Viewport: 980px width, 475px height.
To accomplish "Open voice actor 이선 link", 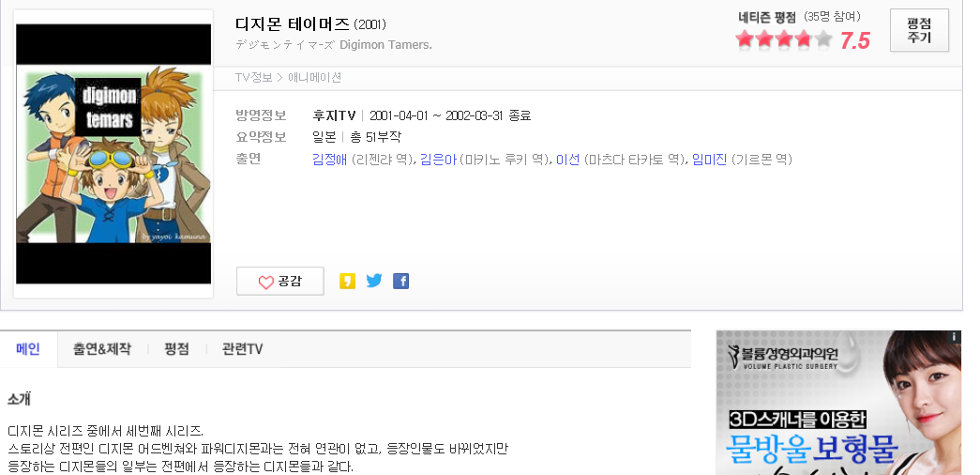I will [x=568, y=160].
